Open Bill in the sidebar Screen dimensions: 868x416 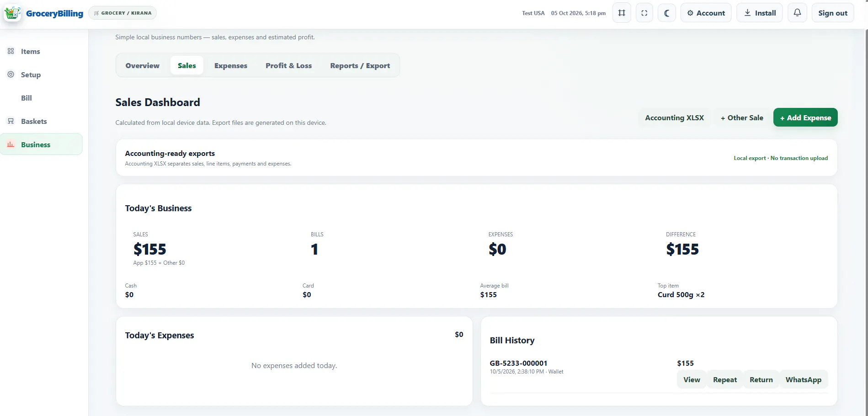(41, 98)
